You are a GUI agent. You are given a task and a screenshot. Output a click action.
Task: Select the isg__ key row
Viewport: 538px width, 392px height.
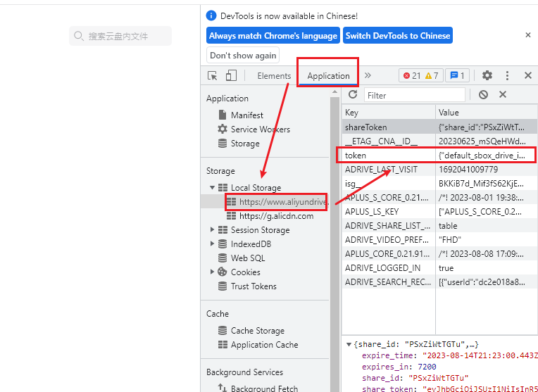click(440, 184)
